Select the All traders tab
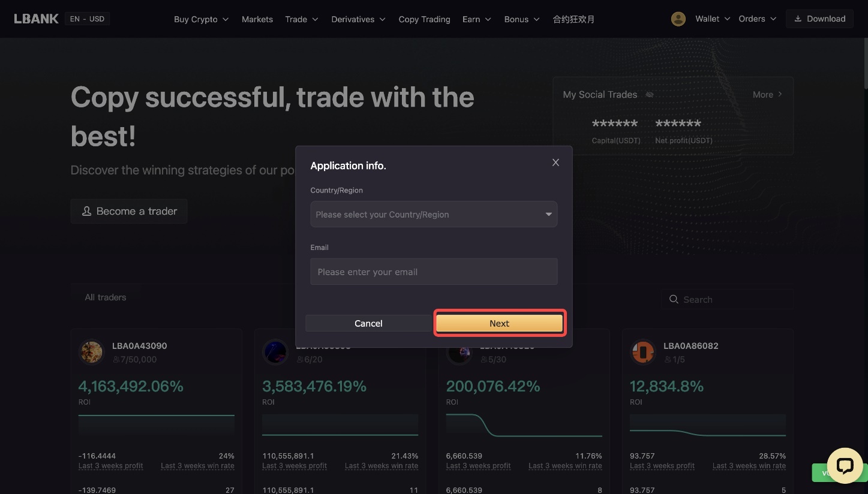This screenshot has height=494, width=868. (106, 297)
